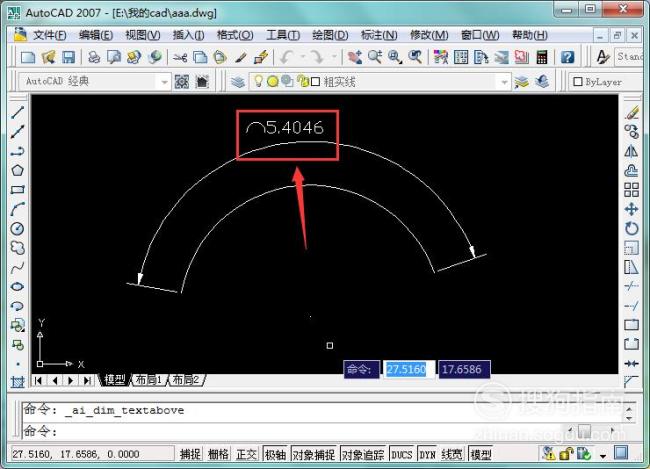650x469 pixels.
Task: Switch to the 布局2 tab
Action: pyautogui.click(x=185, y=380)
